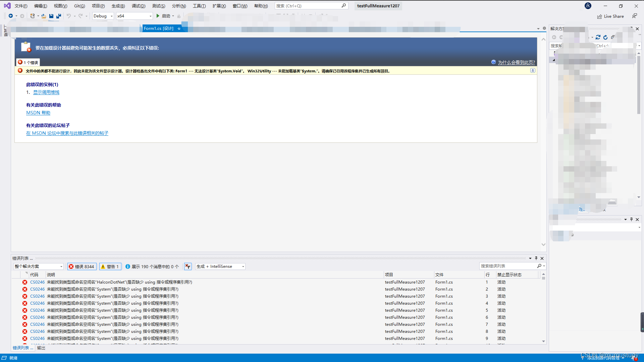This screenshot has height=362, width=644.
Task: Click the 为什么会看到此页? link
Action: 516,62
